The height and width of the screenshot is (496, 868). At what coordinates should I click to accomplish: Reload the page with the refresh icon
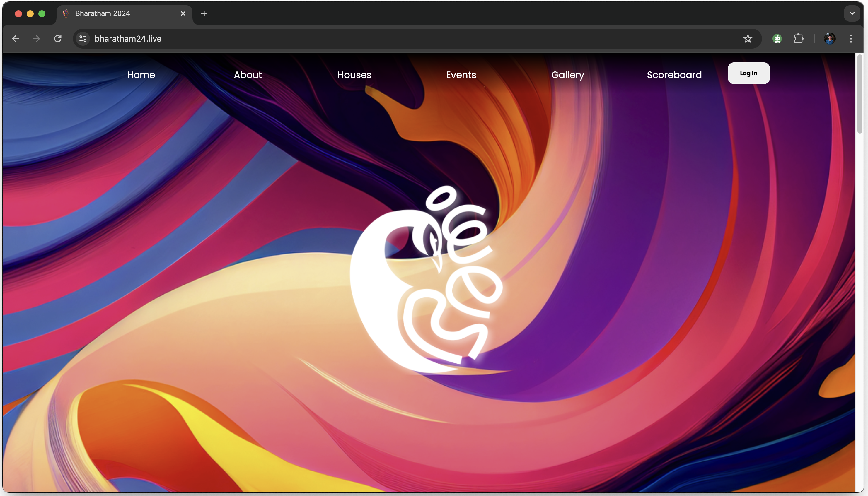[x=58, y=39]
